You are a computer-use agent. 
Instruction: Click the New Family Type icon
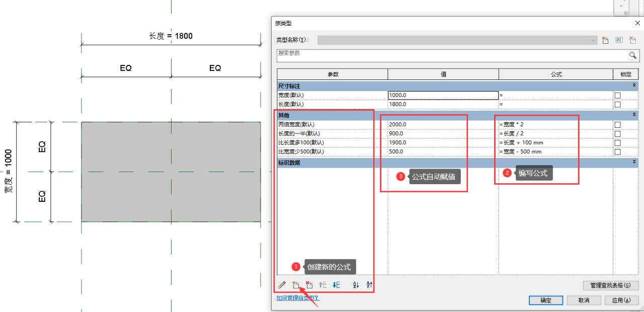point(606,40)
